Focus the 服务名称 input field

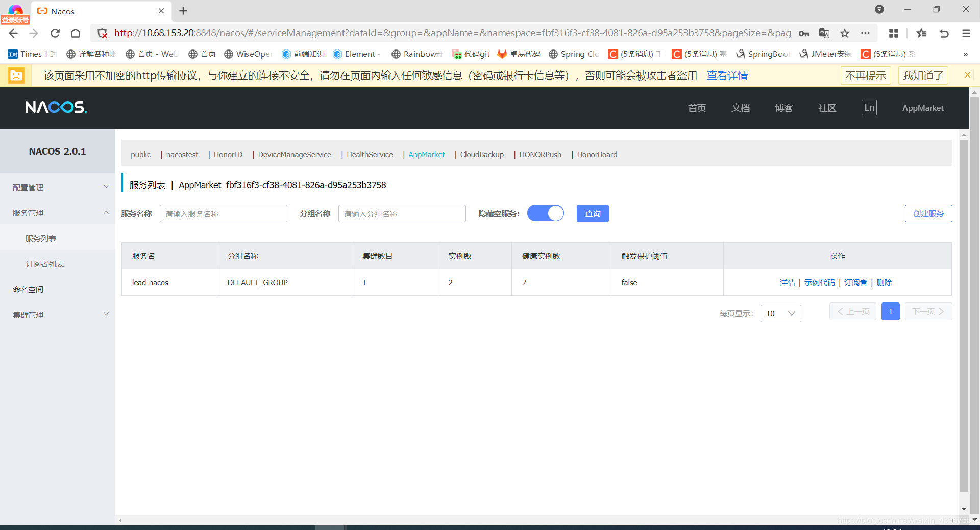[x=223, y=213]
